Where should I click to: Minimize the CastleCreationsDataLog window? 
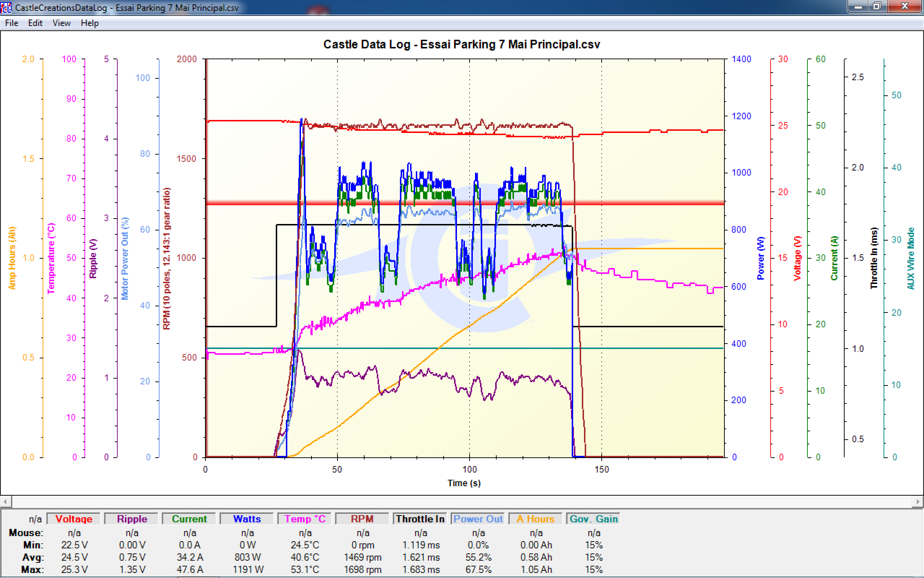(x=858, y=7)
